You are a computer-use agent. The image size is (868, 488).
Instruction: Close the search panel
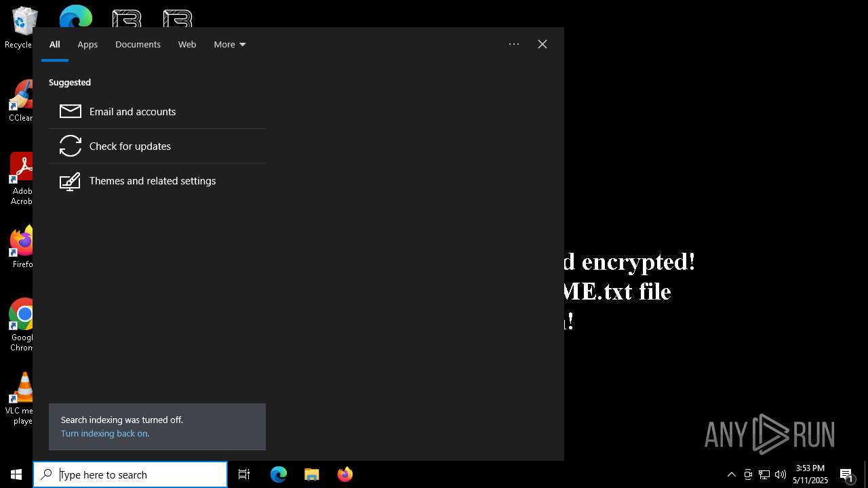pos(542,44)
